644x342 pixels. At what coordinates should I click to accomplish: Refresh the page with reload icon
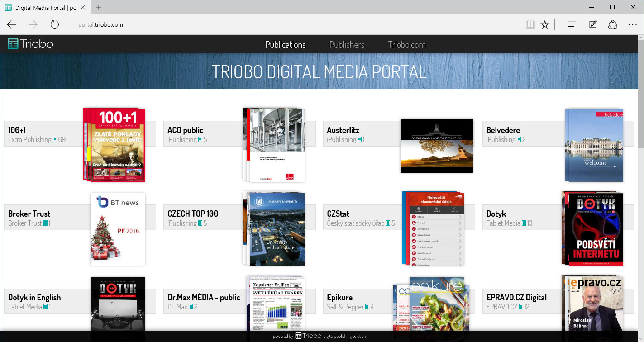pyautogui.click(x=55, y=24)
